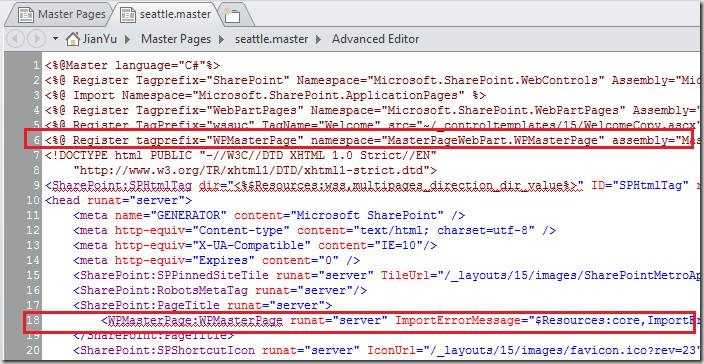Click the GENERATOR meta tag line
The width and height of the screenshot is (704, 364).
[269, 215]
